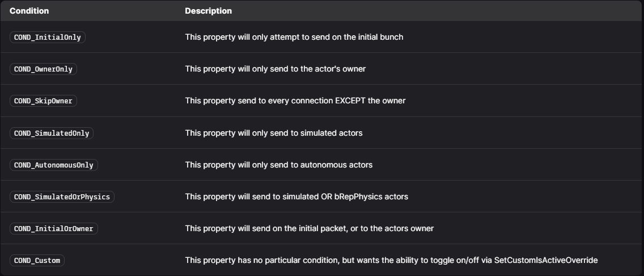Click the COND_Custom code tag
The height and width of the screenshot is (276, 644).
tap(37, 260)
